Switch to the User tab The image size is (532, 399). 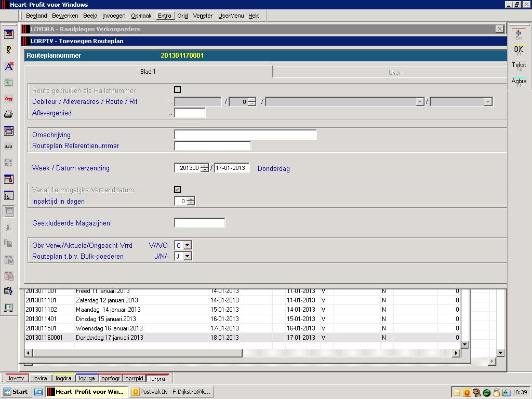[390, 72]
